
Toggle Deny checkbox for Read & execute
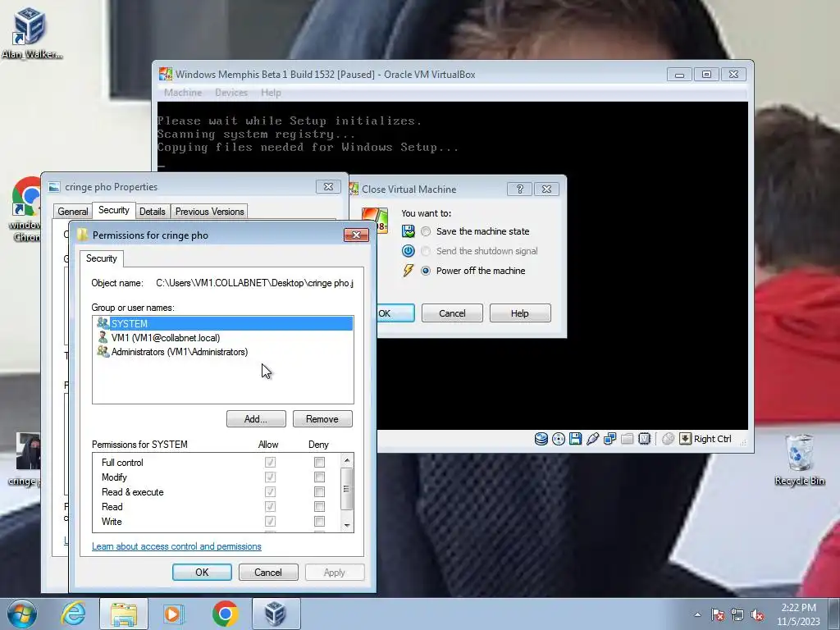[319, 492]
